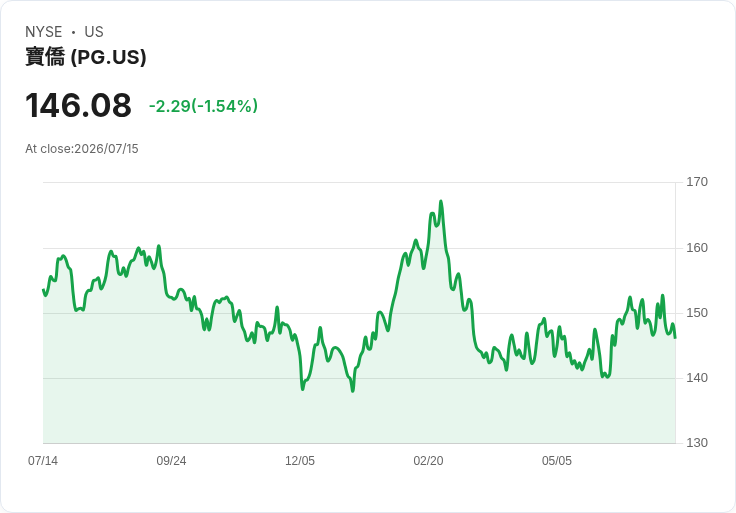The width and height of the screenshot is (736, 513).
Task: Click the current price 146.08
Action: click(x=78, y=105)
